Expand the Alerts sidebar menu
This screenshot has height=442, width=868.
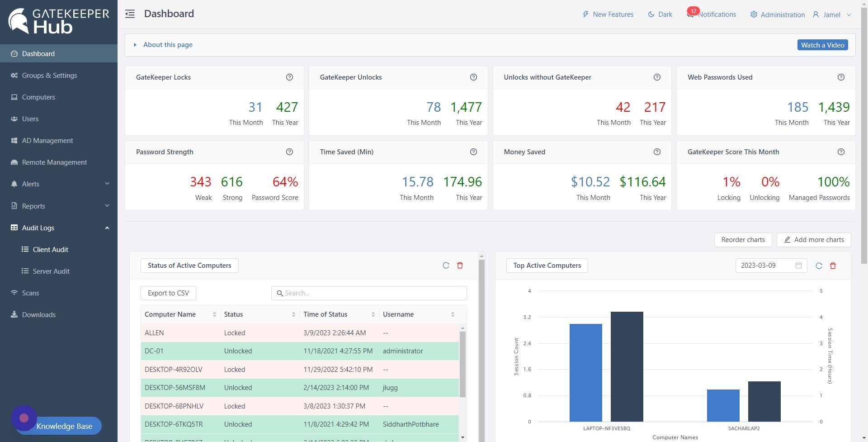[59, 184]
